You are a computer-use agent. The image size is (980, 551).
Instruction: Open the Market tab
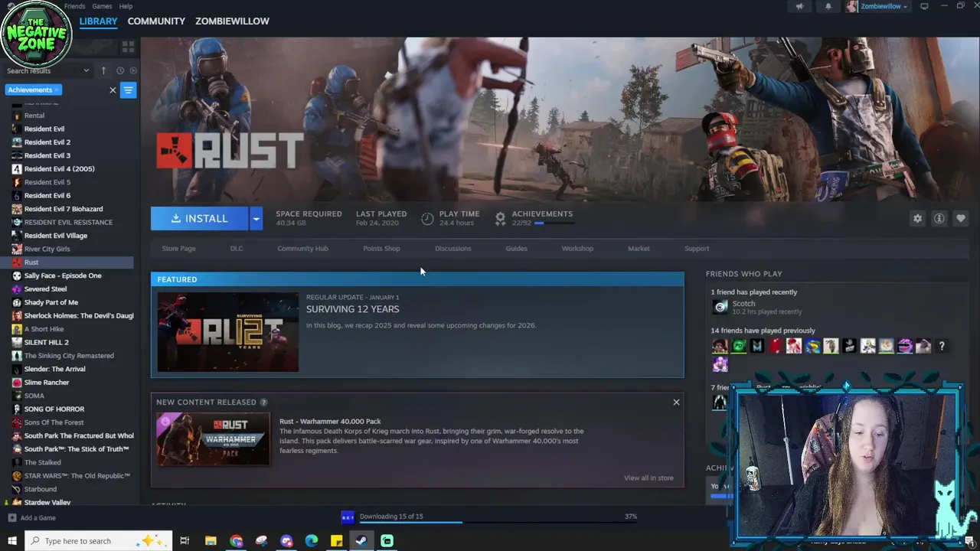(639, 249)
